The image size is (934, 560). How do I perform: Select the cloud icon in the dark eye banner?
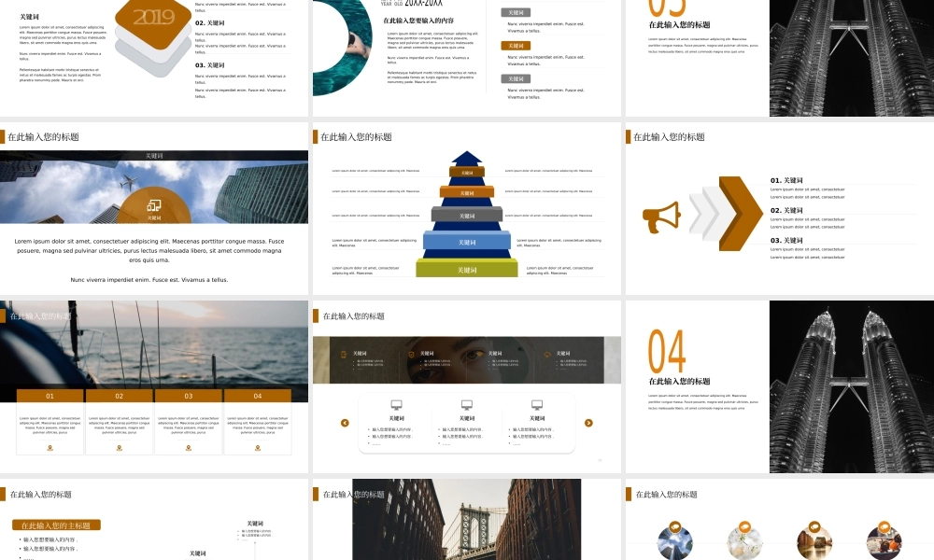click(x=548, y=355)
